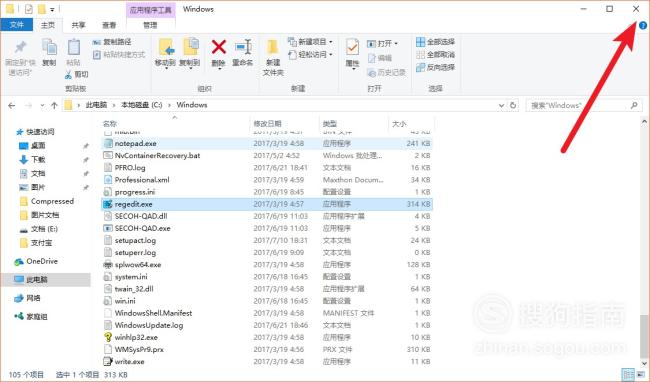Click This PC in the breadcrumb path
The height and width of the screenshot is (382, 650).
click(x=96, y=105)
